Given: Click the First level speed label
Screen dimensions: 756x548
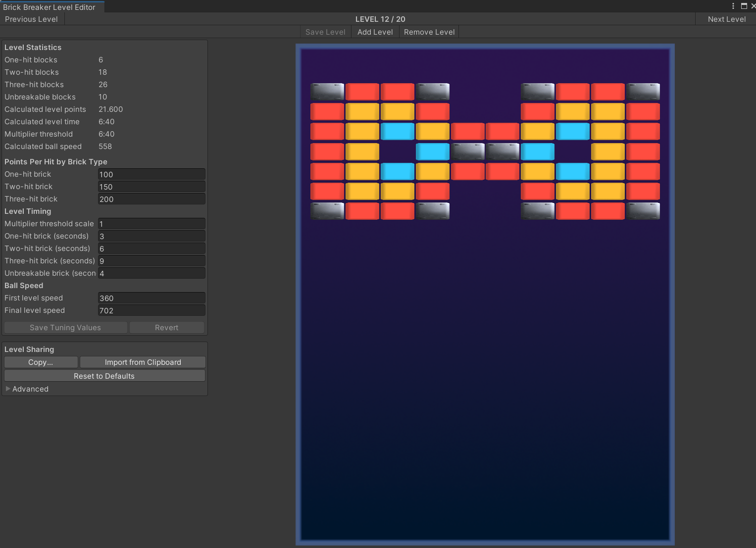Looking at the screenshot, I should pos(34,298).
